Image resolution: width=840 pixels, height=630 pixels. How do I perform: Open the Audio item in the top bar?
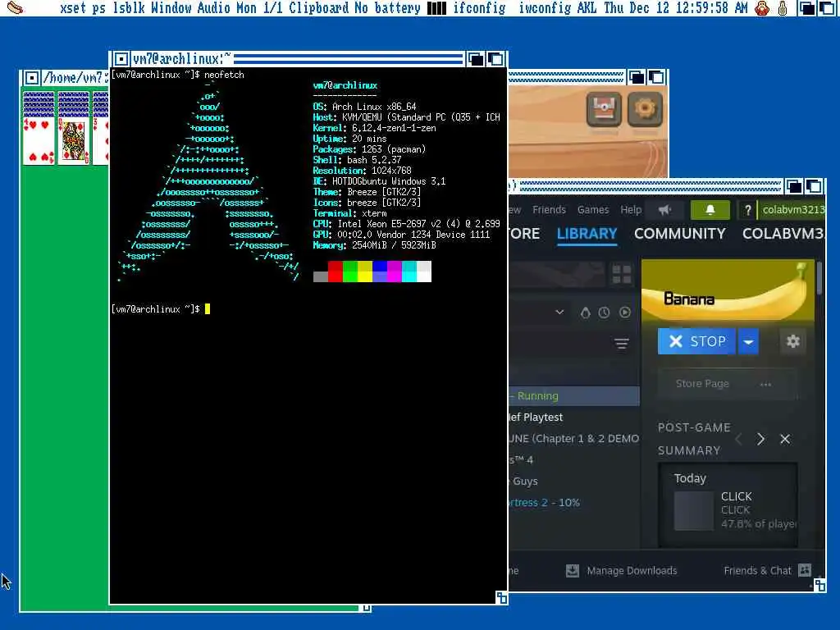tap(214, 8)
